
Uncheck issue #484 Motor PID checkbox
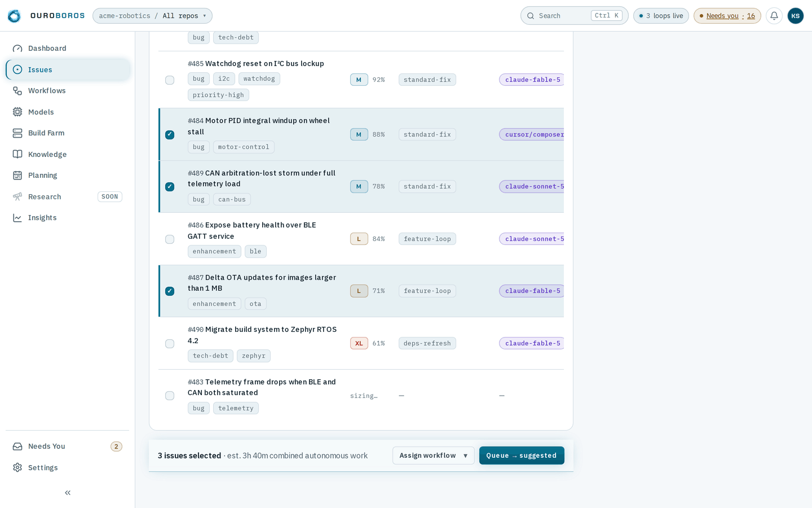[170, 134]
